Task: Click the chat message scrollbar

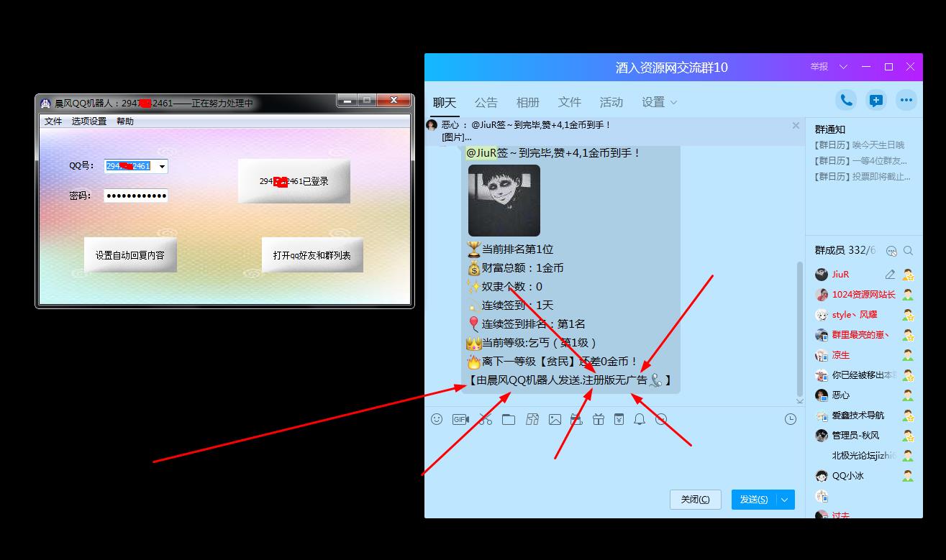Action: coord(799,329)
